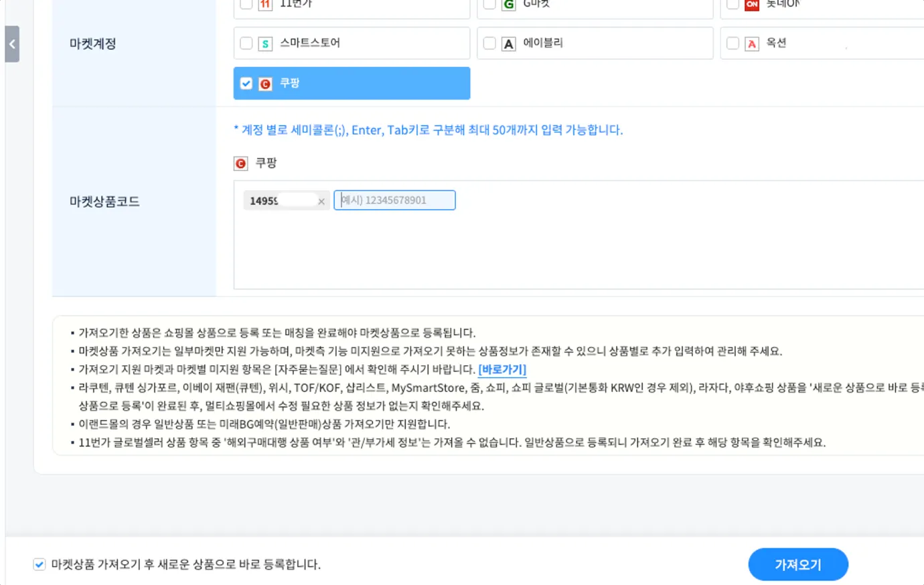This screenshot has height=585, width=924.
Task: Tick the 스마트스토어 checkbox
Action: [x=246, y=44]
